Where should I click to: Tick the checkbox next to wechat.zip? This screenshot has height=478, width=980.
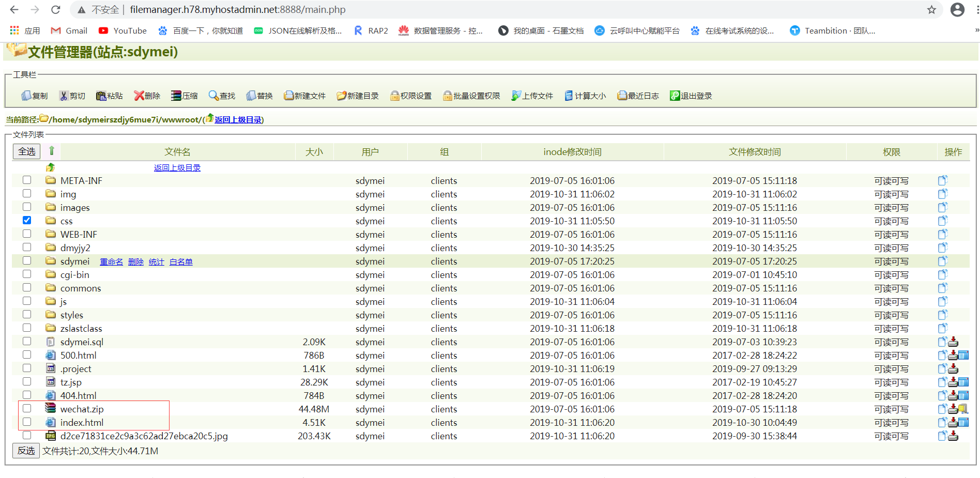[27, 408]
